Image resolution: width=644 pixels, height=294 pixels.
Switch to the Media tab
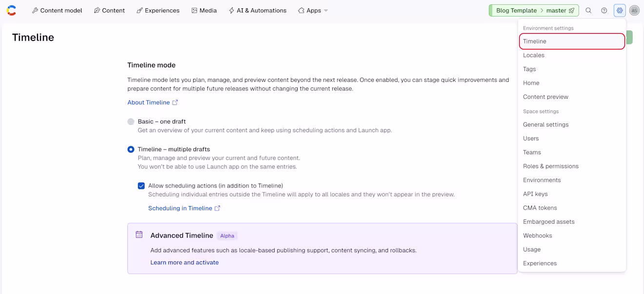pos(204,10)
